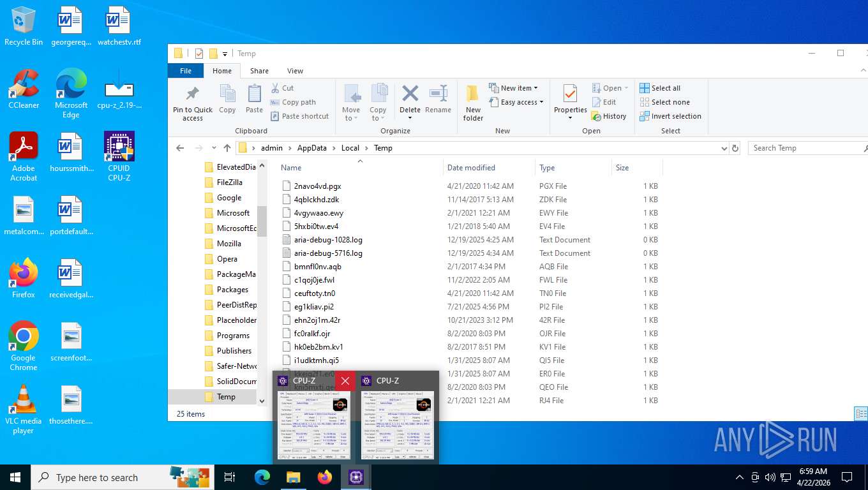Click the History ribbon command
The width and height of the screenshot is (868, 490).
click(x=609, y=116)
